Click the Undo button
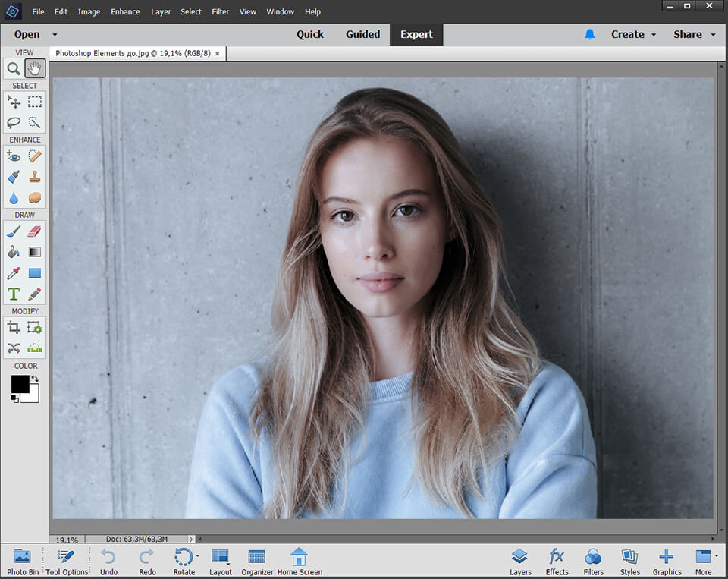 pos(108,562)
